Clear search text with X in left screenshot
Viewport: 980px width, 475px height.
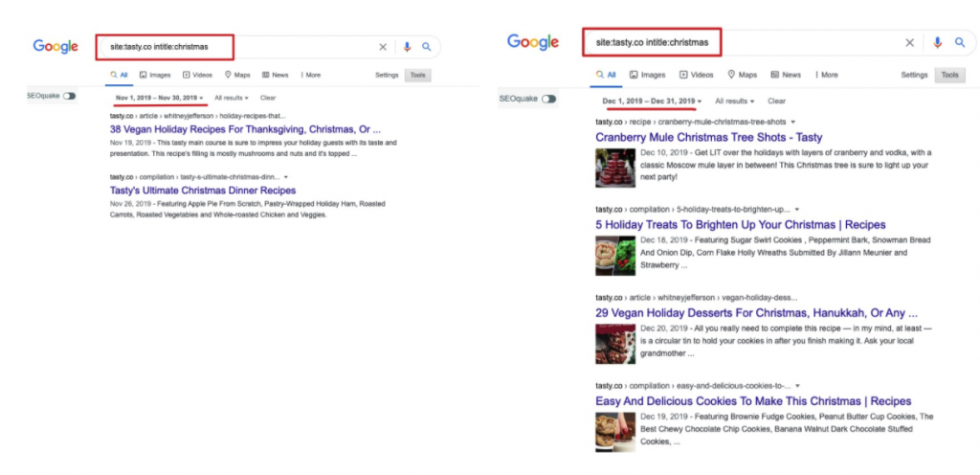click(x=383, y=47)
